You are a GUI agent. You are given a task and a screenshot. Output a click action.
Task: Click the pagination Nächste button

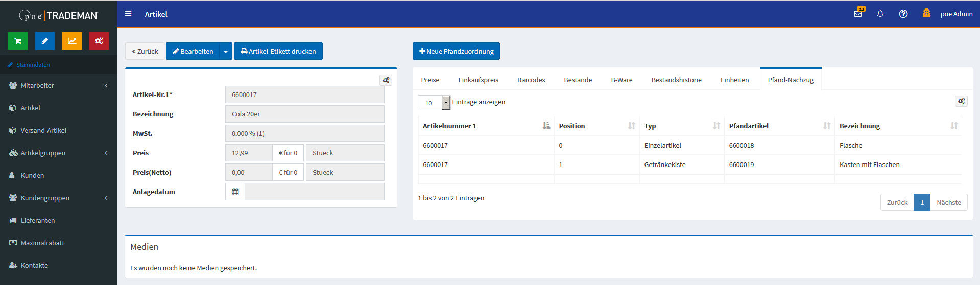point(949,202)
